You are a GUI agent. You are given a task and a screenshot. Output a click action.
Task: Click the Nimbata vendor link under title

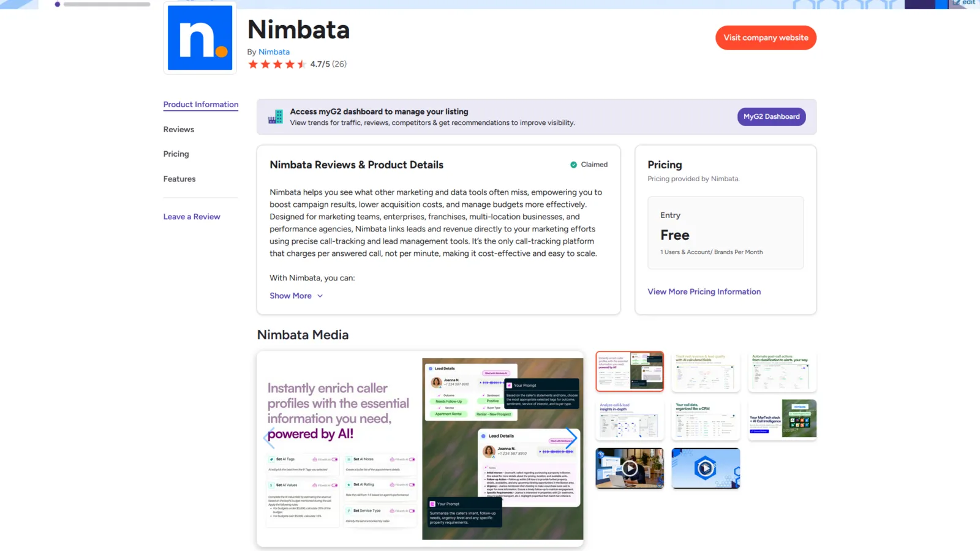pyautogui.click(x=274, y=52)
